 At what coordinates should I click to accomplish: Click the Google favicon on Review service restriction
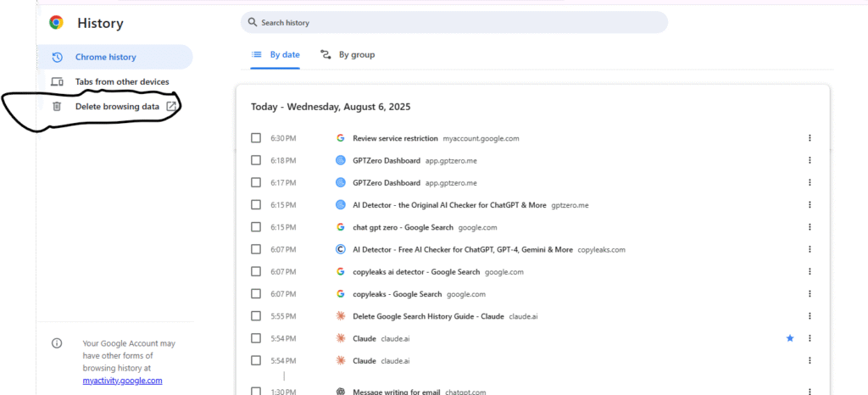(341, 138)
